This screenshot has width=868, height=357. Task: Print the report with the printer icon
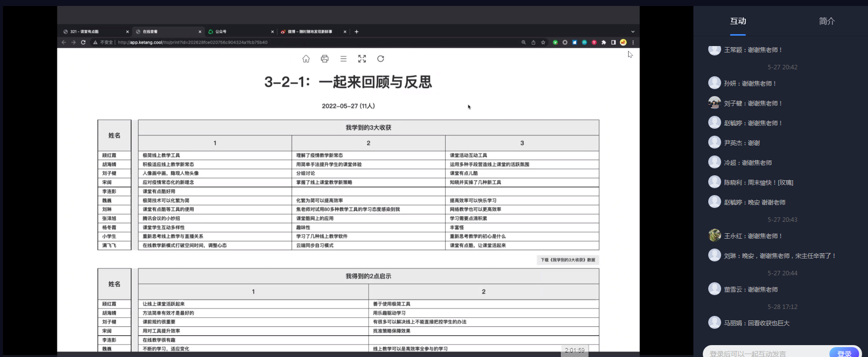(x=324, y=59)
